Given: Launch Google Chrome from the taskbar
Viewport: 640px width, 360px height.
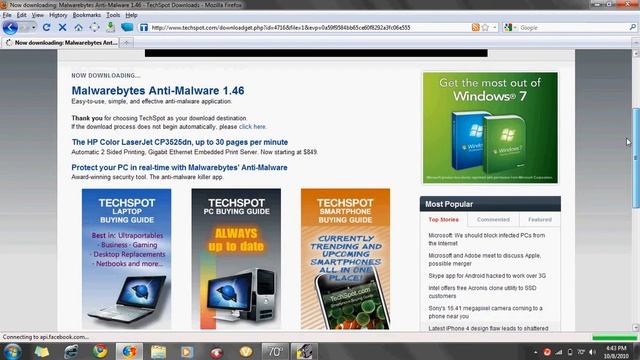Looking at the screenshot, I should point(100,351).
